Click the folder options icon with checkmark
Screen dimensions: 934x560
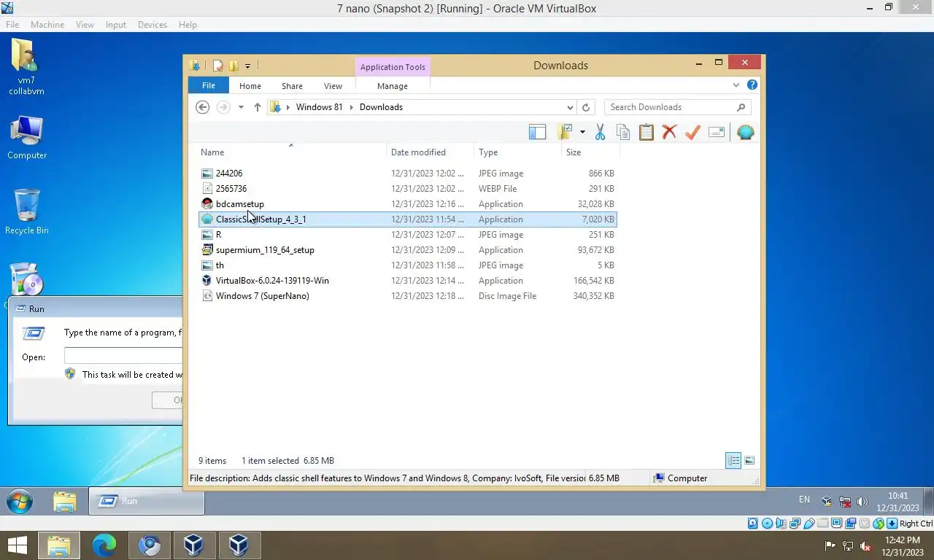point(565,132)
